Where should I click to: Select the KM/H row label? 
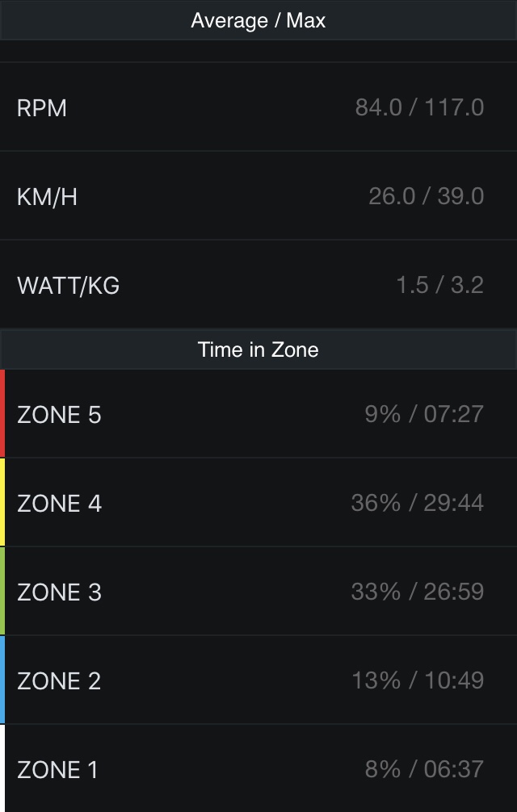47,197
